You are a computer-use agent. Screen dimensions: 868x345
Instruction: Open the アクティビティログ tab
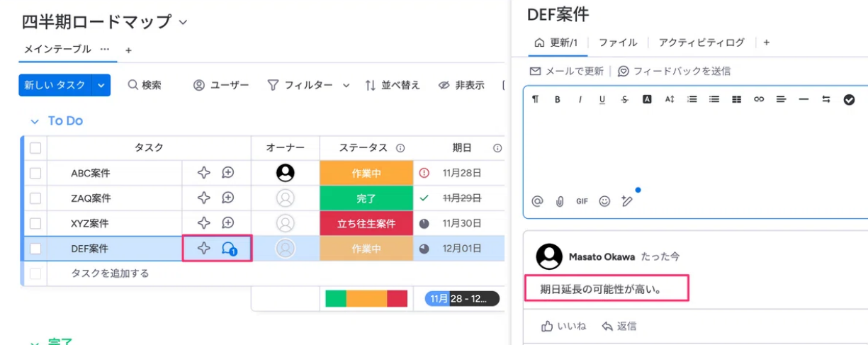[701, 43]
